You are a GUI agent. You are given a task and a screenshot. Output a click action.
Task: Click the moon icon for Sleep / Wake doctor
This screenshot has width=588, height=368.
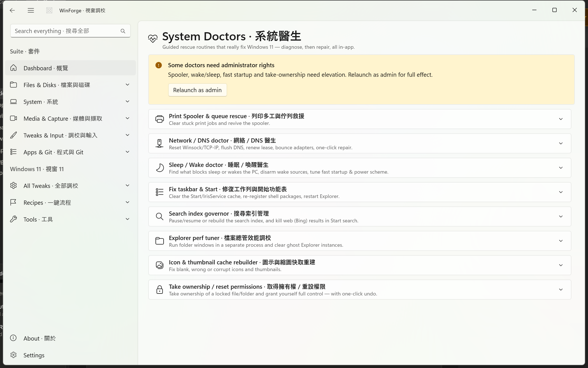click(x=160, y=168)
